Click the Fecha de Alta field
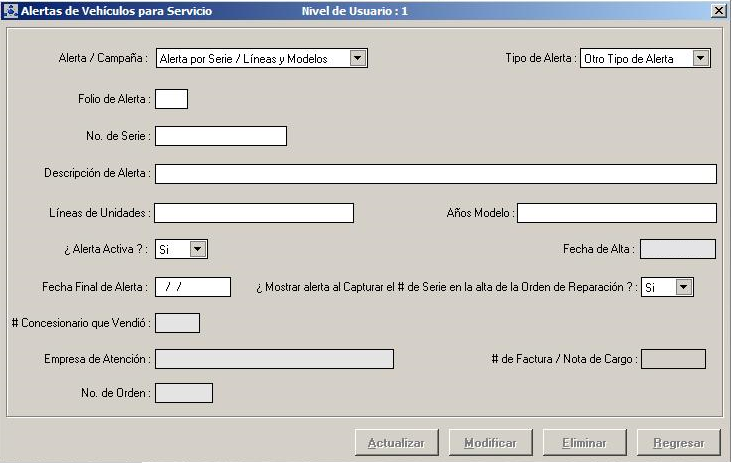Image resolution: width=732 pixels, height=463 pixels. [677, 249]
